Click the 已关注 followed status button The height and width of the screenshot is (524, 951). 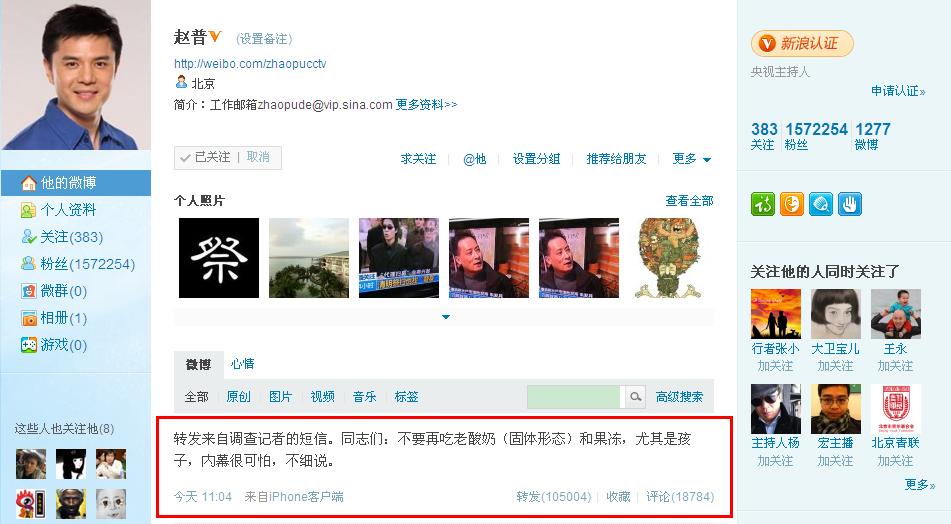coord(206,157)
